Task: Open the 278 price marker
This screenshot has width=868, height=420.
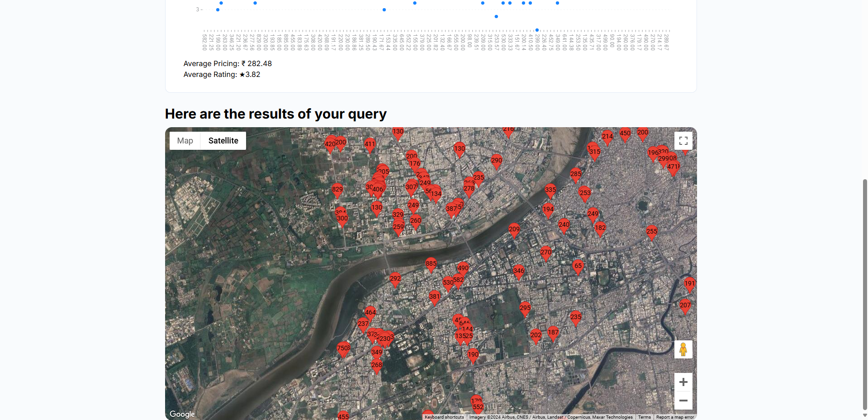Action: tap(469, 191)
